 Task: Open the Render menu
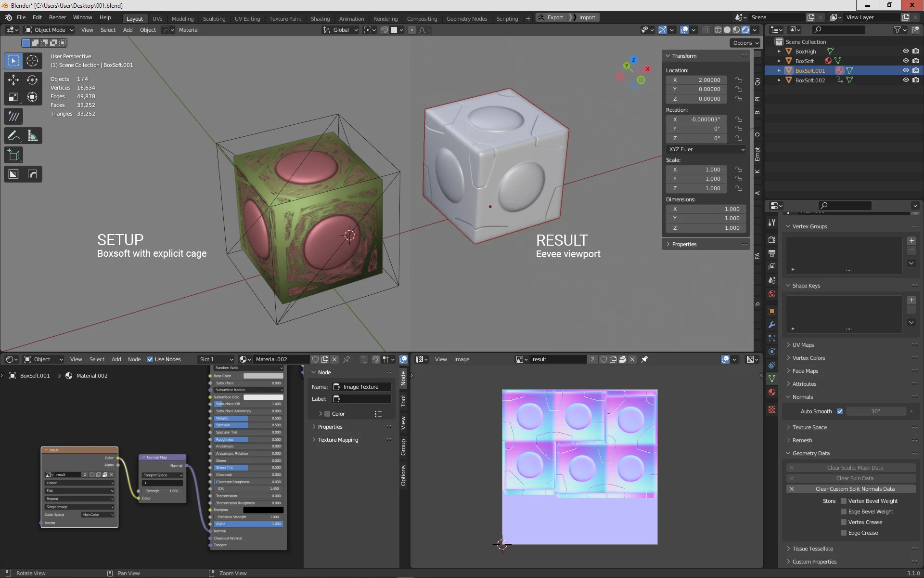click(x=57, y=17)
